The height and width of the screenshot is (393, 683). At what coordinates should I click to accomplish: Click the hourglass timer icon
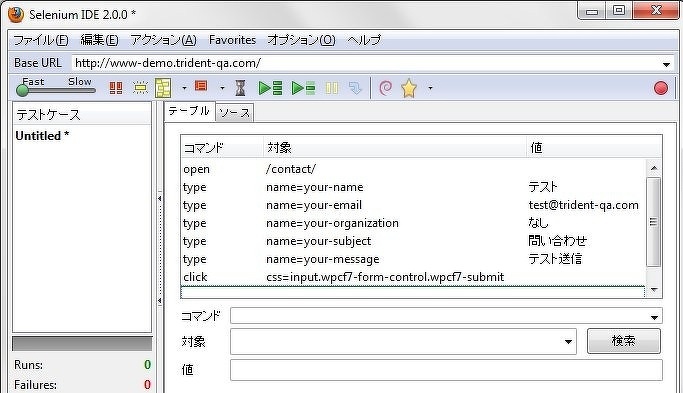(x=240, y=88)
